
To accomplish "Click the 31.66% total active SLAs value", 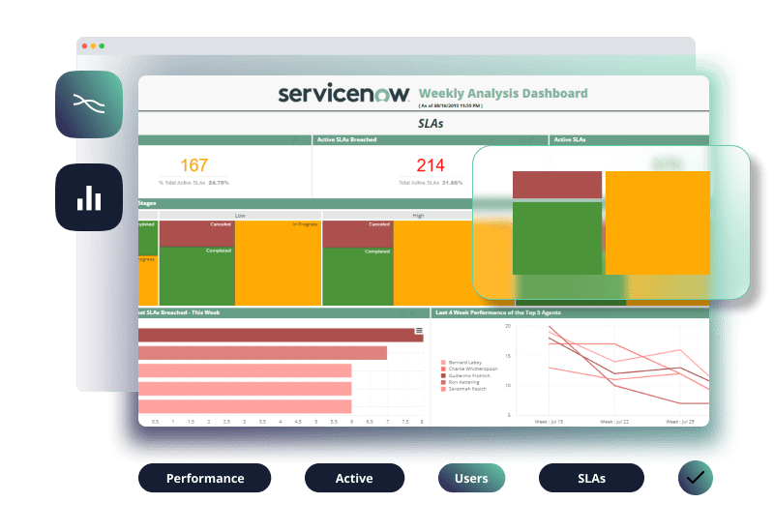I will 452,183.
